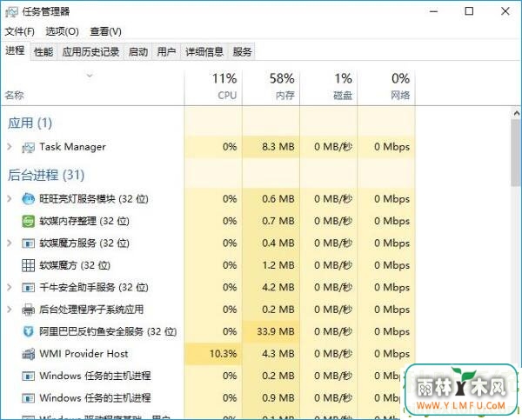Click the 千牛安全助手服务 process icon
Screen dimensions: 522x420
[x=28, y=287]
